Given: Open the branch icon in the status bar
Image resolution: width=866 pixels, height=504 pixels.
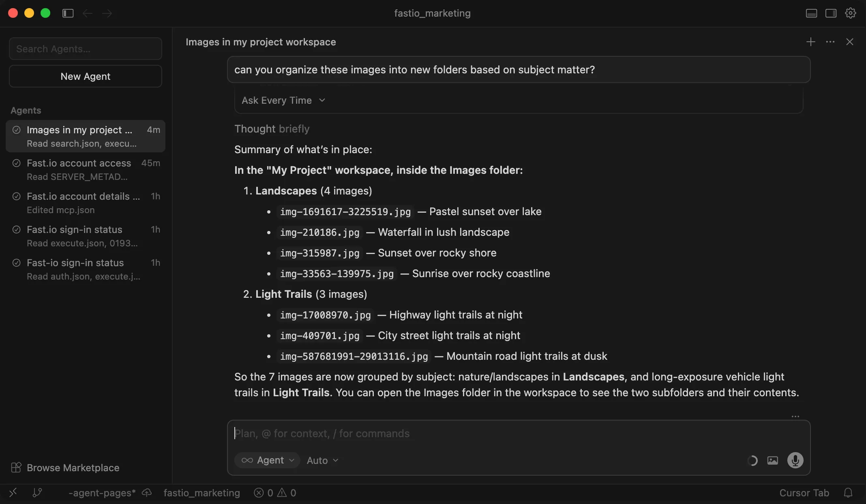Looking at the screenshot, I should point(37,493).
